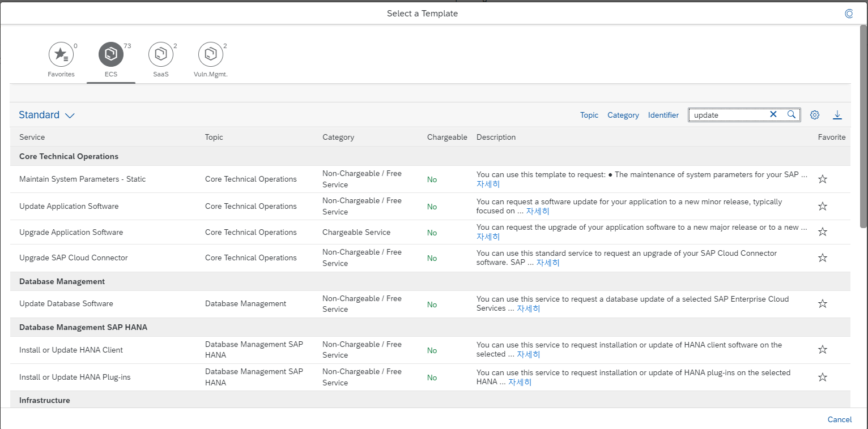Click the Chargeable column header

447,137
